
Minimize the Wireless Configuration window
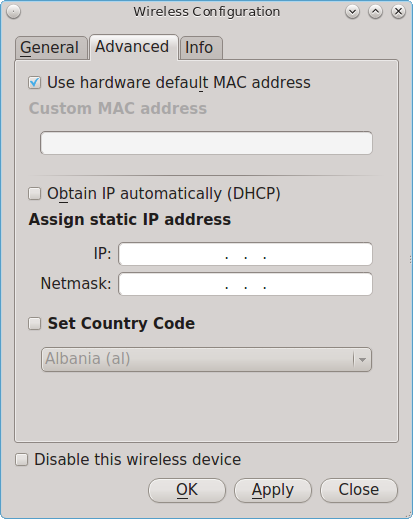click(352, 12)
